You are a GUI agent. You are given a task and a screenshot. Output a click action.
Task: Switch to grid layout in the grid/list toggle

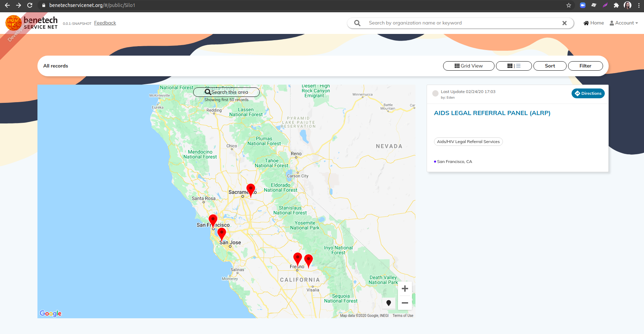[x=510, y=66]
